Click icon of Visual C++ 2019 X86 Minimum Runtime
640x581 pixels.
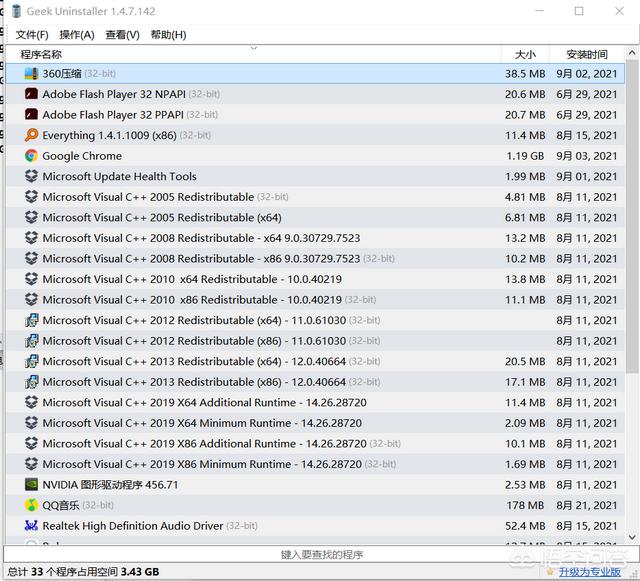click(31, 464)
